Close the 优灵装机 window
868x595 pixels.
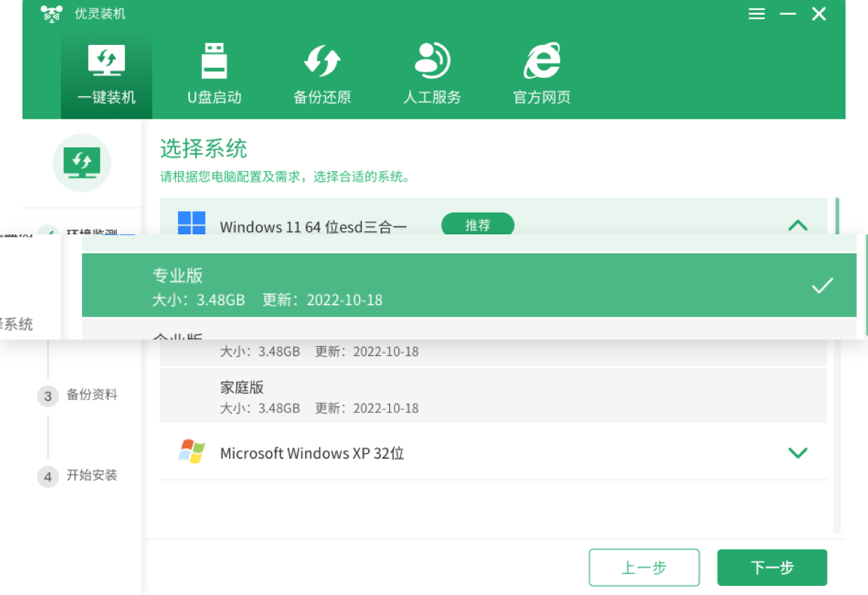pyautogui.click(x=819, y=14)
